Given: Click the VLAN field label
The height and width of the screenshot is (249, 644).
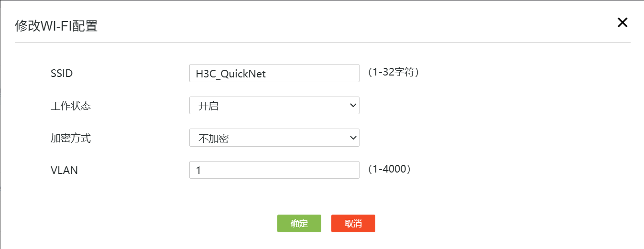Looking at the screenshot, I should tap(64, 170).
